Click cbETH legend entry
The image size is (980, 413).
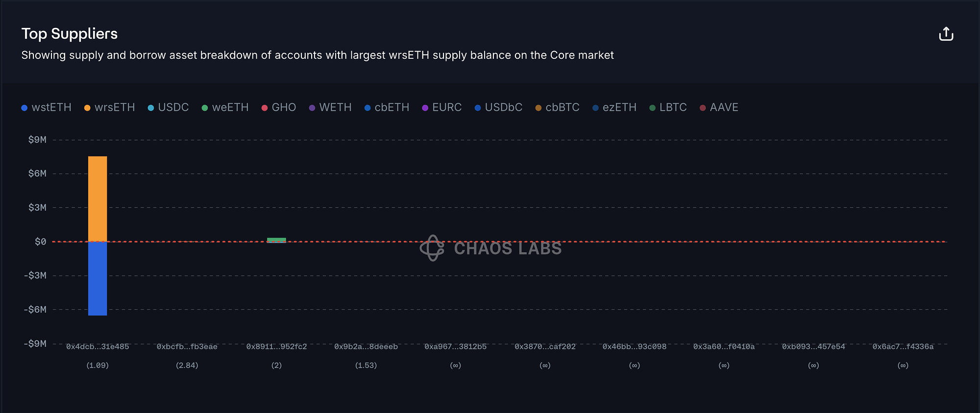click(387, 107)
